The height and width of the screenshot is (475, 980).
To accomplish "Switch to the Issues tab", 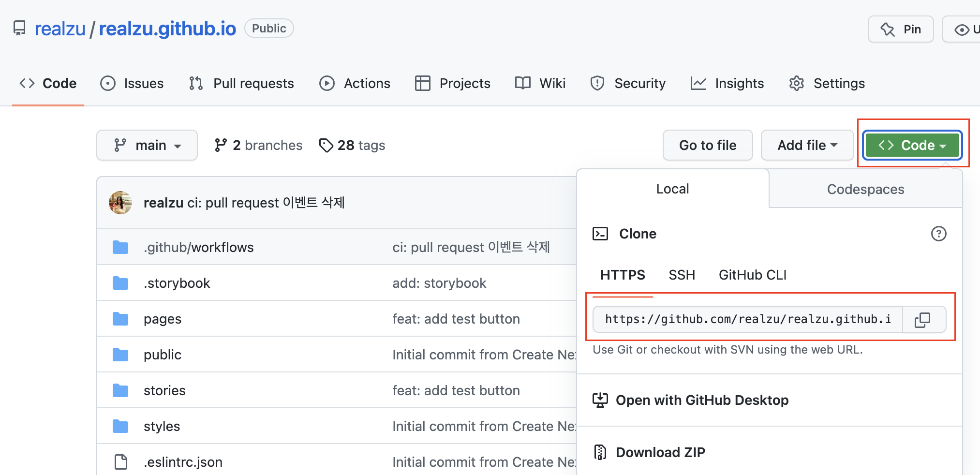I will click(132, 83).
